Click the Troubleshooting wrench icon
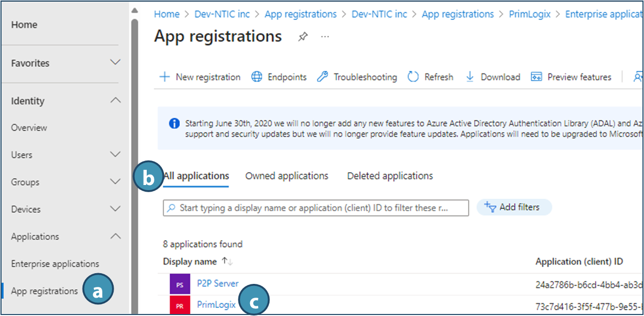This screenshot has width=644, height=316. click(x=323, y=77)
